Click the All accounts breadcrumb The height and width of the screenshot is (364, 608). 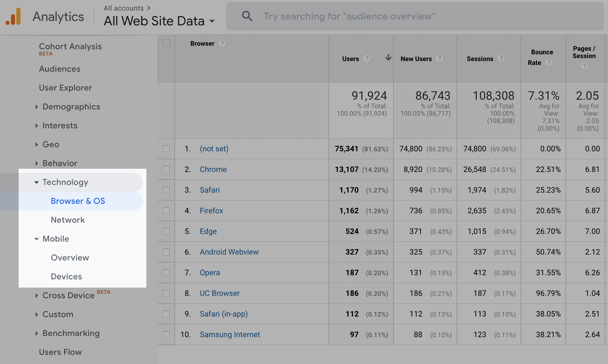click(x=124, y=8)
